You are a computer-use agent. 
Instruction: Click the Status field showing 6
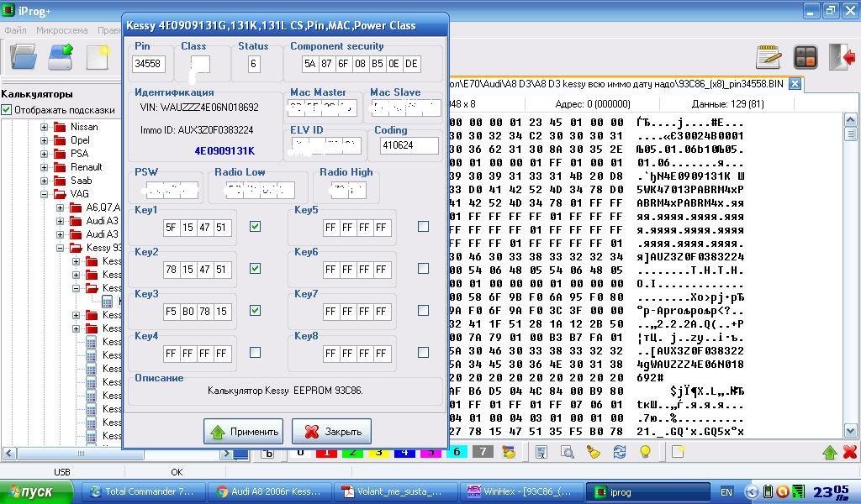click(253, 64)
